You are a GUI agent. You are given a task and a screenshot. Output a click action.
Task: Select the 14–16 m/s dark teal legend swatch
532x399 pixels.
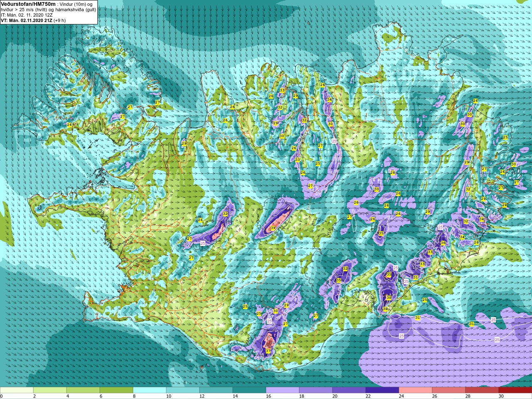(x=249, y=390)
